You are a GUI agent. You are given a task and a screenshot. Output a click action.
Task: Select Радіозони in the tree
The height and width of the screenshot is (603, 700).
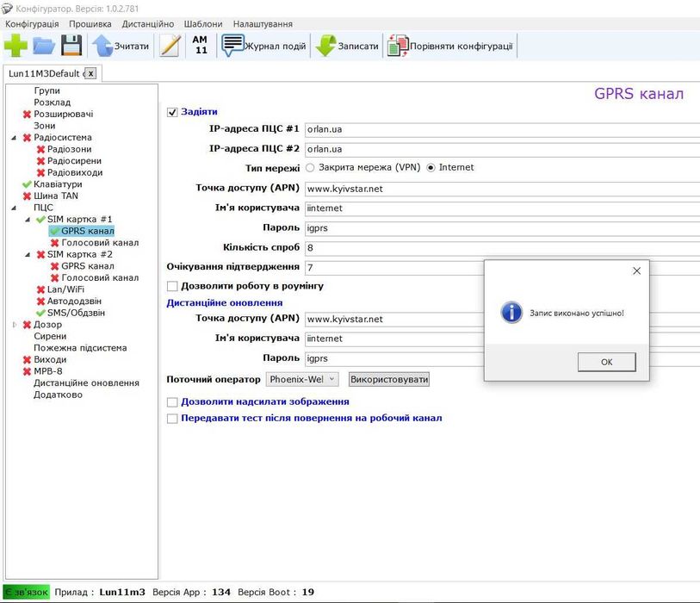coord(69,149)
